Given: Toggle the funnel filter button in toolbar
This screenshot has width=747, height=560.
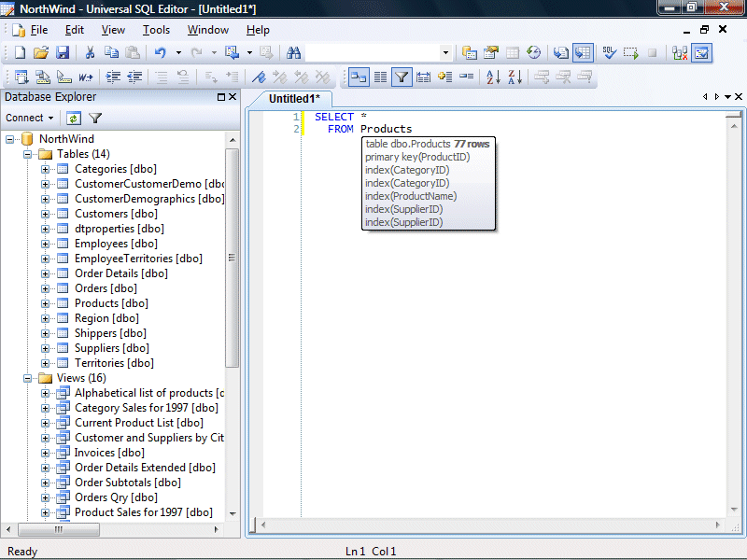Looking at the screenshot, I should [402, 77].
